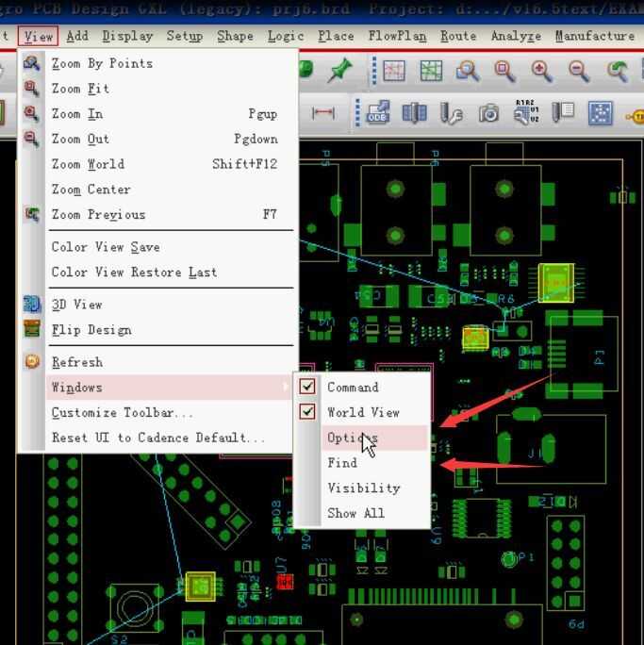Open the Logic menu
644x645 pixels.
pos(286,36)
